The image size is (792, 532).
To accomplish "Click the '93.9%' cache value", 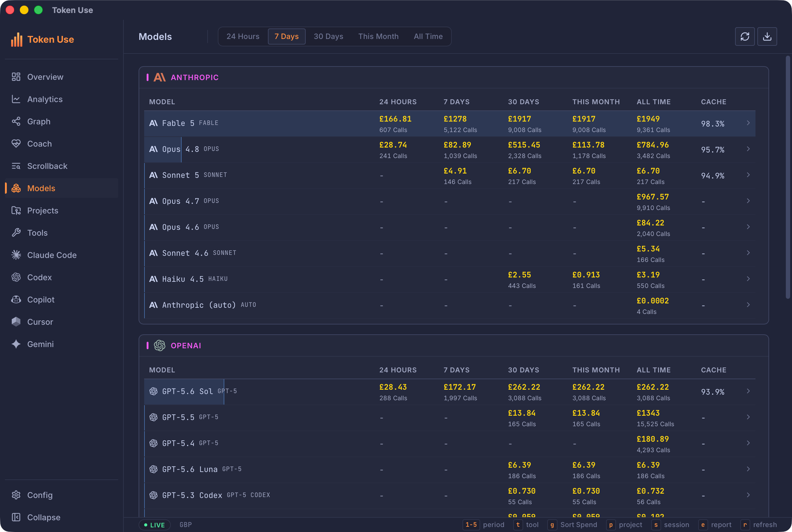I will (712, 392).
